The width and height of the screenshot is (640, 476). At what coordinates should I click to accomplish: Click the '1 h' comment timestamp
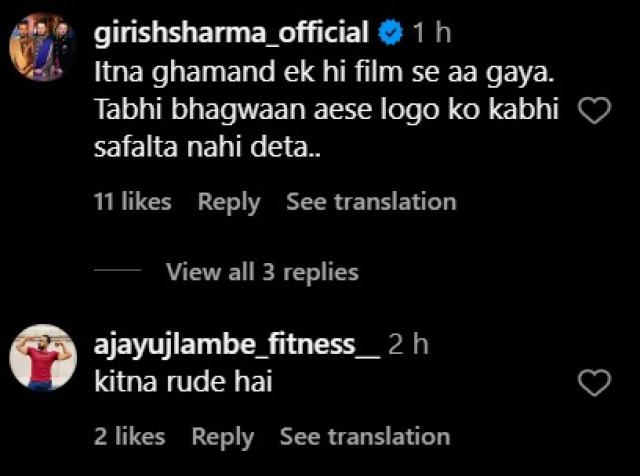432,34
